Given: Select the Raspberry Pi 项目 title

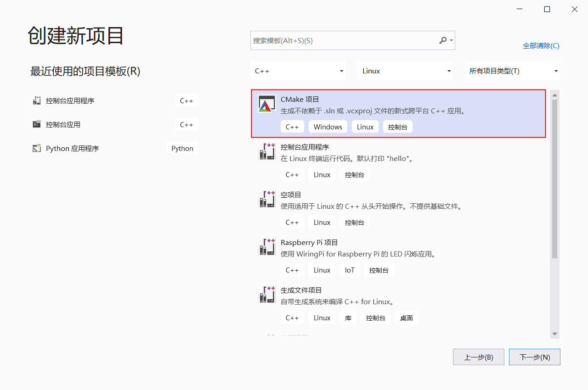Looking at the screenshot, I should (x=310, y=242).
